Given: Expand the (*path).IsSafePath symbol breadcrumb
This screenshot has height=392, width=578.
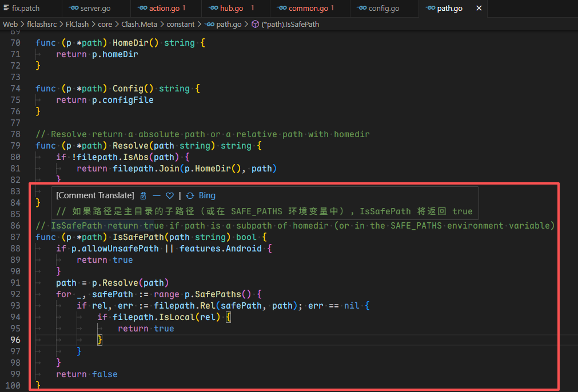Looking at the screenshot, I should coord(290,24).
